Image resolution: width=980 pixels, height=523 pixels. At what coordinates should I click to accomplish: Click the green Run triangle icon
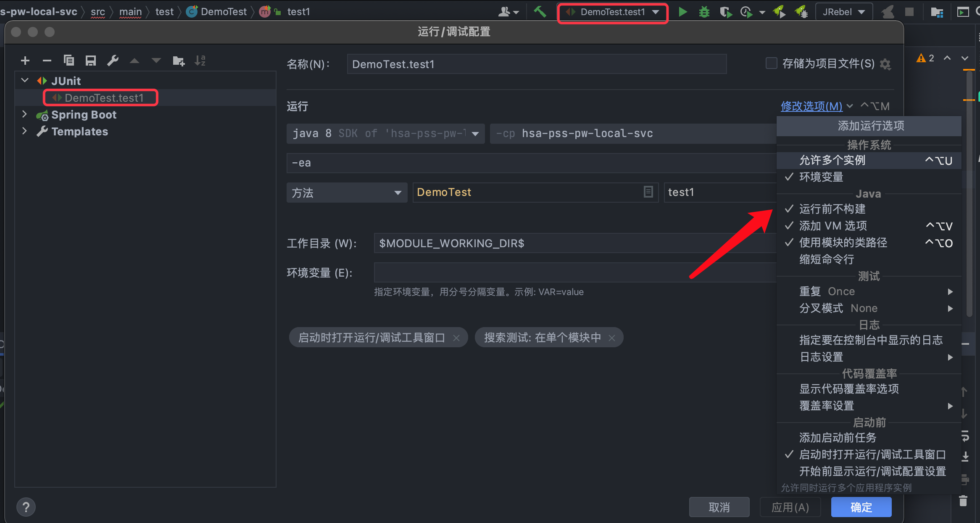(x=683, y=12)
